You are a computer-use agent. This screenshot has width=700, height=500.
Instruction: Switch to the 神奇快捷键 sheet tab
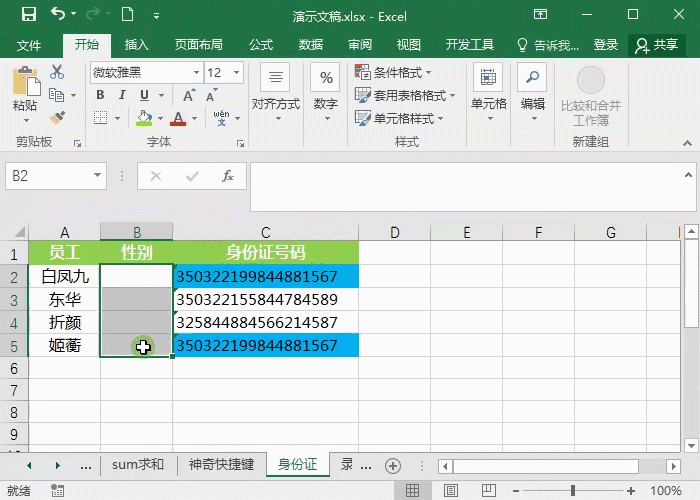(221, 465)
